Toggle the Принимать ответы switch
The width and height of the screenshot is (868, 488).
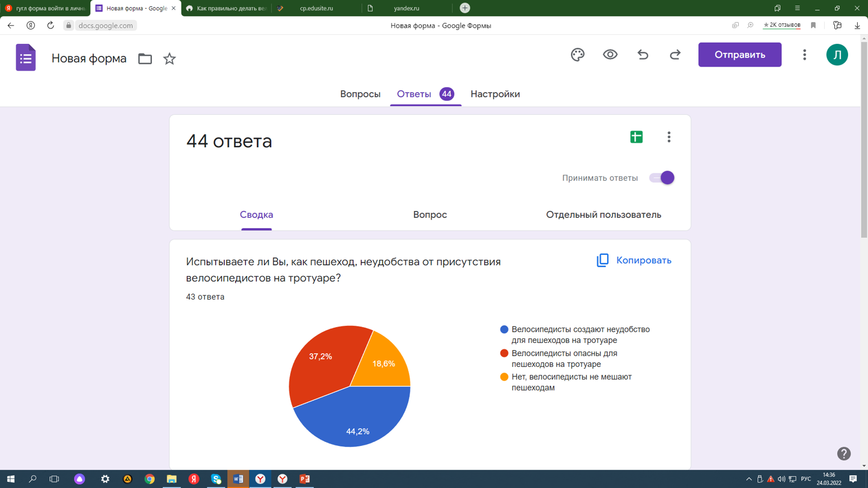662,178
